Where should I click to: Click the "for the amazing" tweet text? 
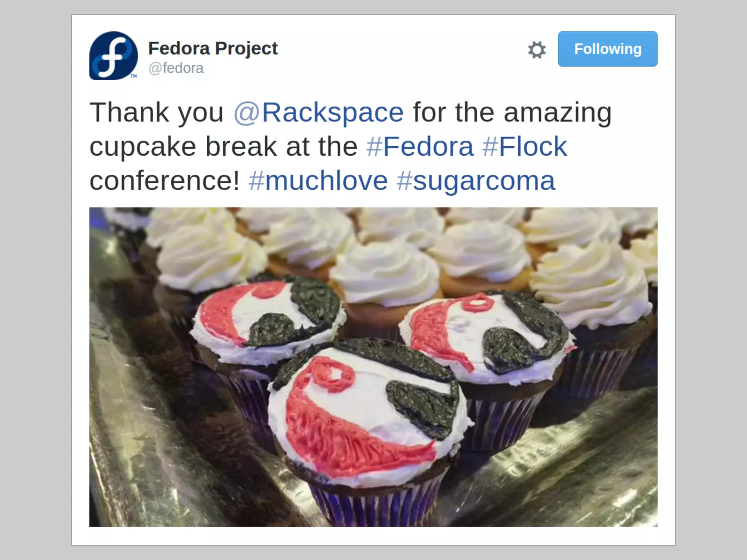click(512, 112)
